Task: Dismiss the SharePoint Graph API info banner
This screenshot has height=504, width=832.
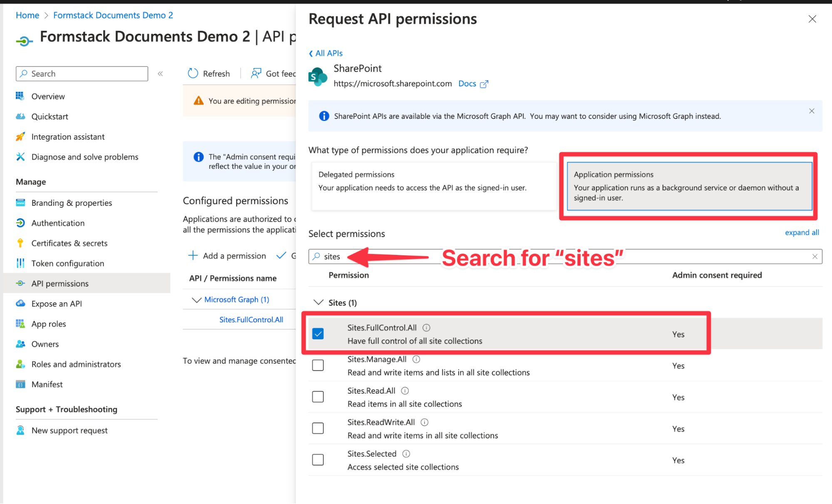Action: (811, 111)
